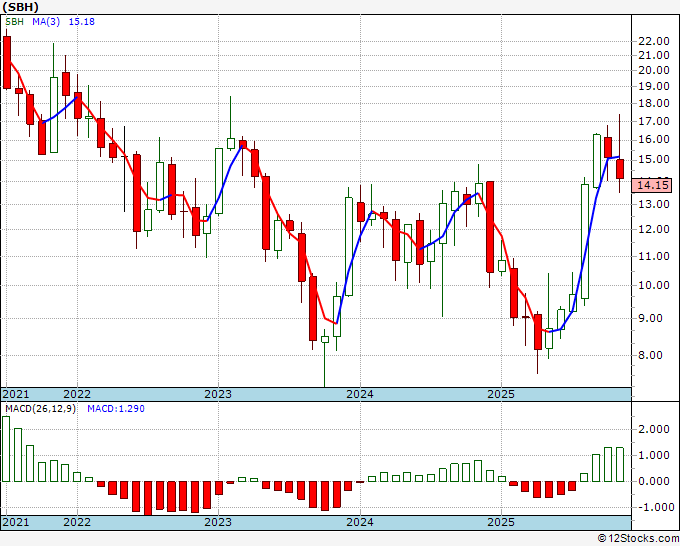Image resolution: width=680 pixels, height=546 pixels.
Task: Click the 22.00 price axis label
Action: pyautogui.click(x=654, y=41)
